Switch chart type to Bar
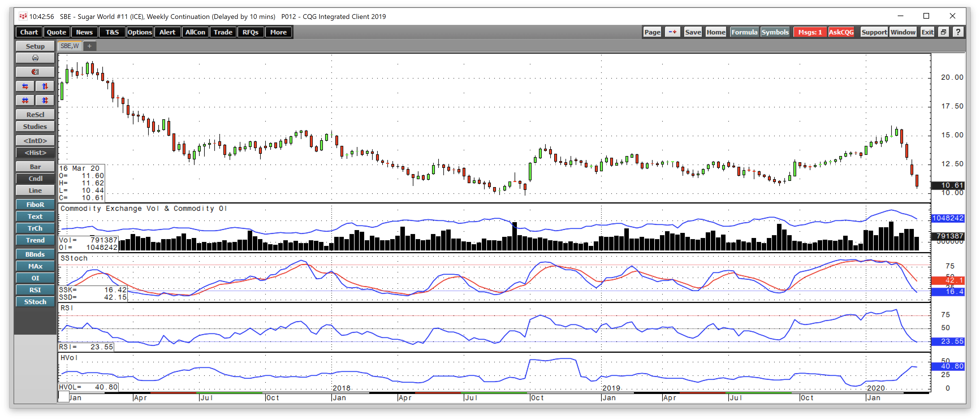This screenshot has height=420, width=980. (35, 167)
